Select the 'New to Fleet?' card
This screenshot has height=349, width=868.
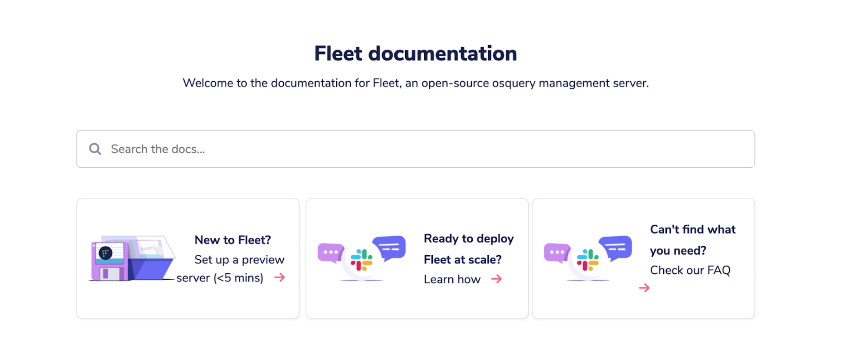point(187,258)
